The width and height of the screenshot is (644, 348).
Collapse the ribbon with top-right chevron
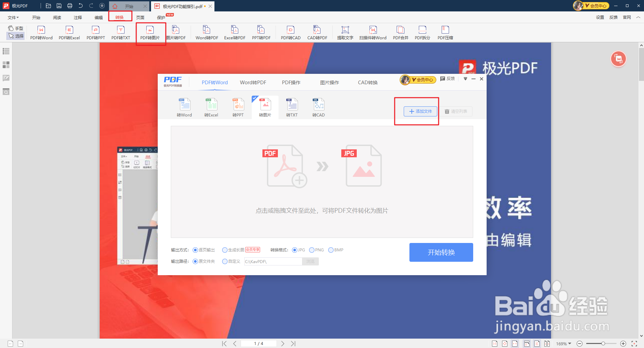click(638, 17)
